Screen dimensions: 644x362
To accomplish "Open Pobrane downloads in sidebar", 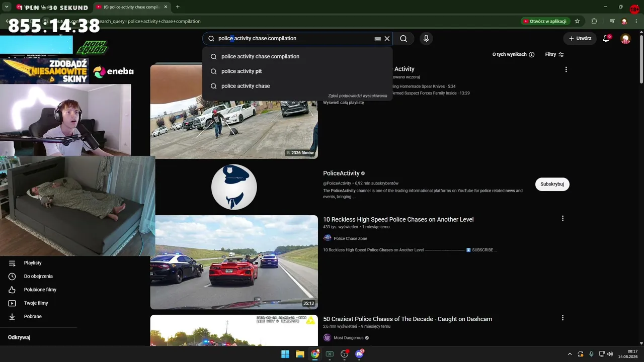I will (33, 316).
